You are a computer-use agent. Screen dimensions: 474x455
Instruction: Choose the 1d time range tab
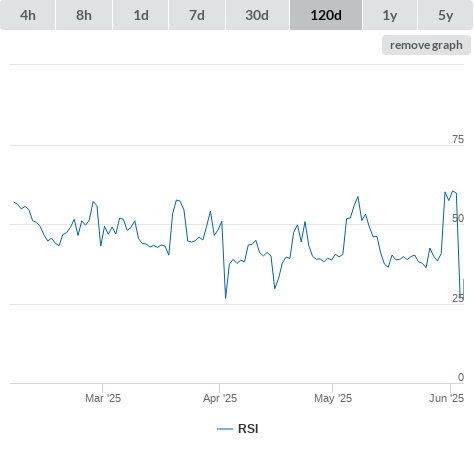coord(141,15)
